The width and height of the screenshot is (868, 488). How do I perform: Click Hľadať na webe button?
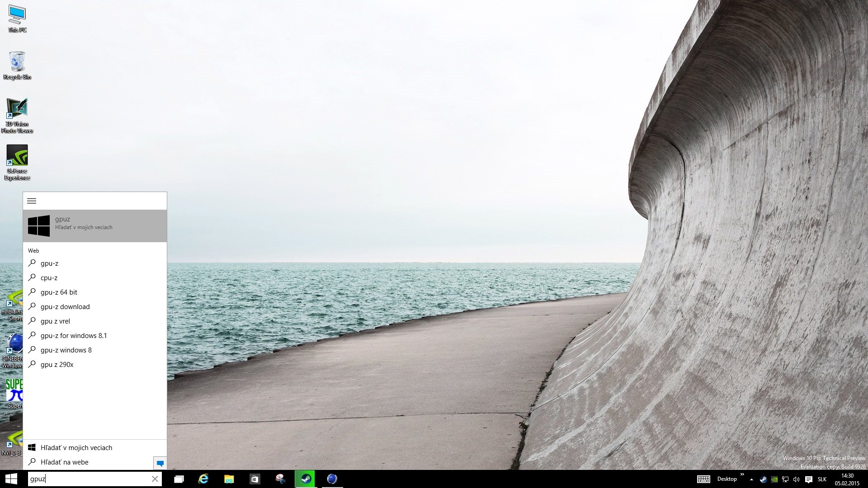tap(88, 462)
